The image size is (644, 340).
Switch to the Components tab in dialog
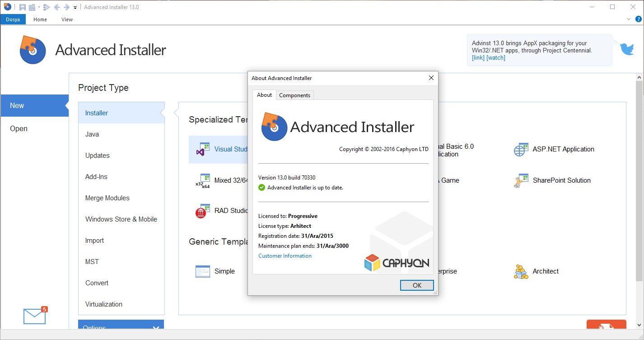click(294, 95)
